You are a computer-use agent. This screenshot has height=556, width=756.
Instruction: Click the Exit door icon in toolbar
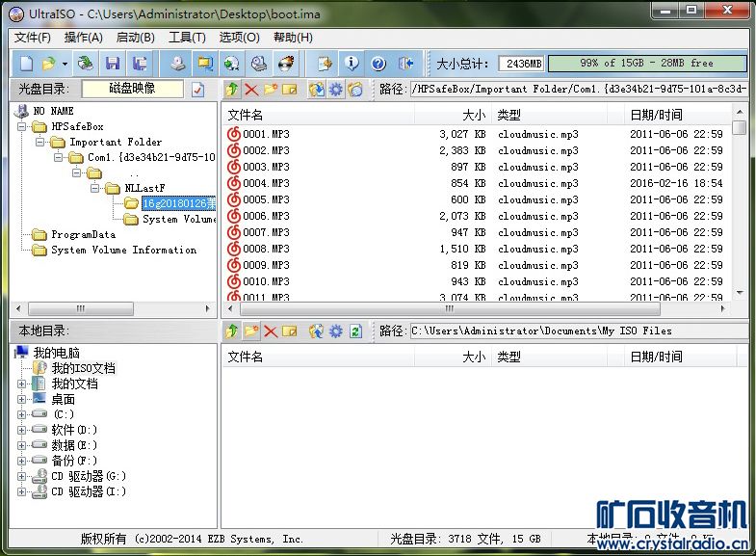(405, 64)
